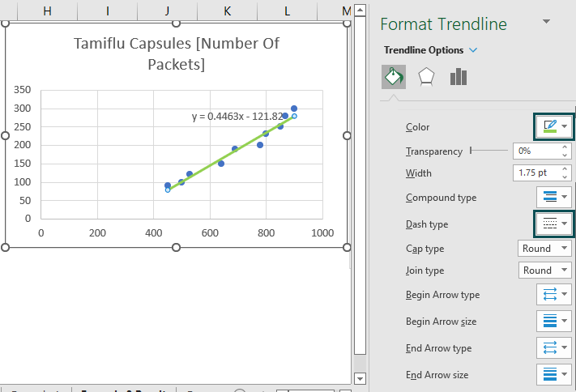The image size is (576, 392).
Task: Decrease Transparency with the down stepper arrow
Action: (565, 155)
